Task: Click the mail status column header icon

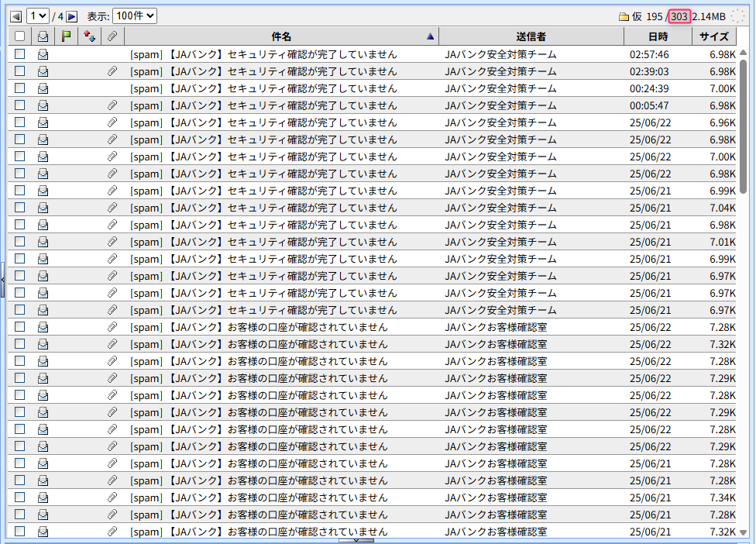Action: pyautogui.click(x=43, y=36)
